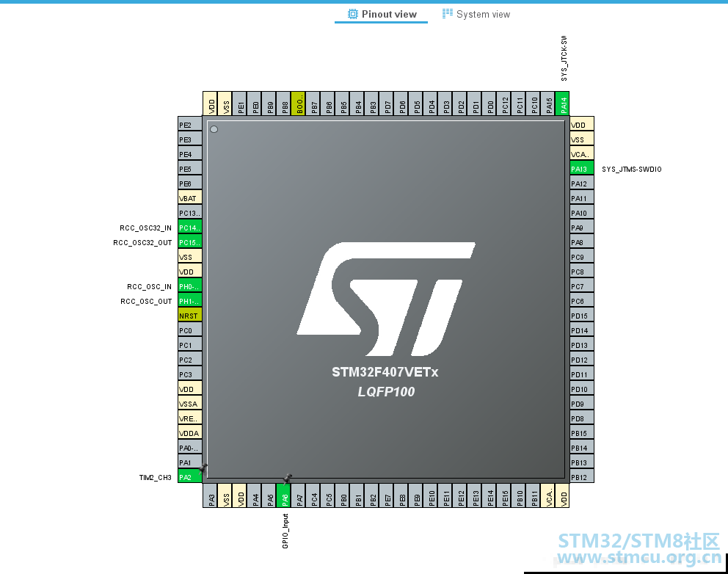This screenshot has width=728, height=574.
Task: Click the SYS_JTMS-SWDIO signal label
Action: [631, 169]
